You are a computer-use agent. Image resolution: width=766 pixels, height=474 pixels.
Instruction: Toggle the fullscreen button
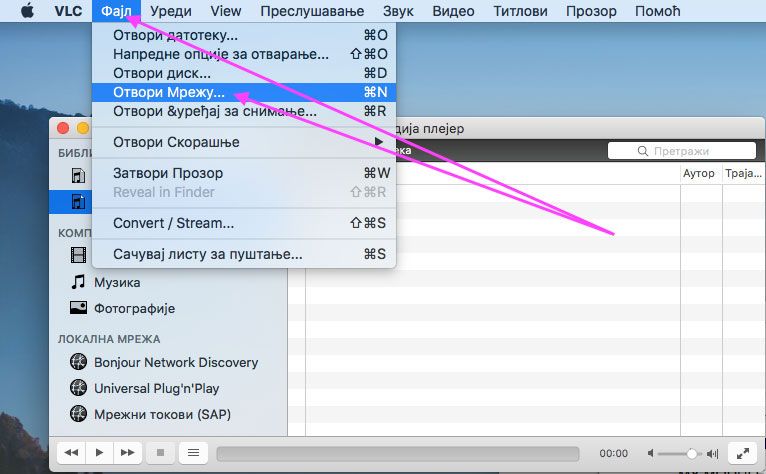pyautogui.click(x=740, y=453)
